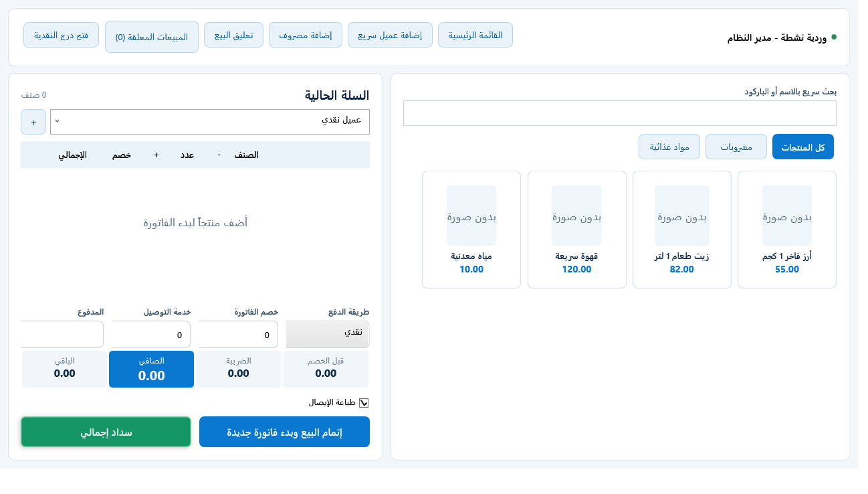This screenshot has width=868, height=494.
Task: Click the قبل الخصم subtotal box
Action: pos(326,369)
